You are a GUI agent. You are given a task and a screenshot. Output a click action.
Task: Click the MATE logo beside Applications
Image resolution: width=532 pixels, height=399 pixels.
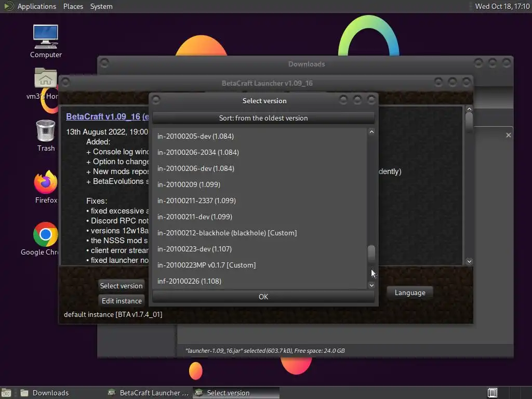9,6
